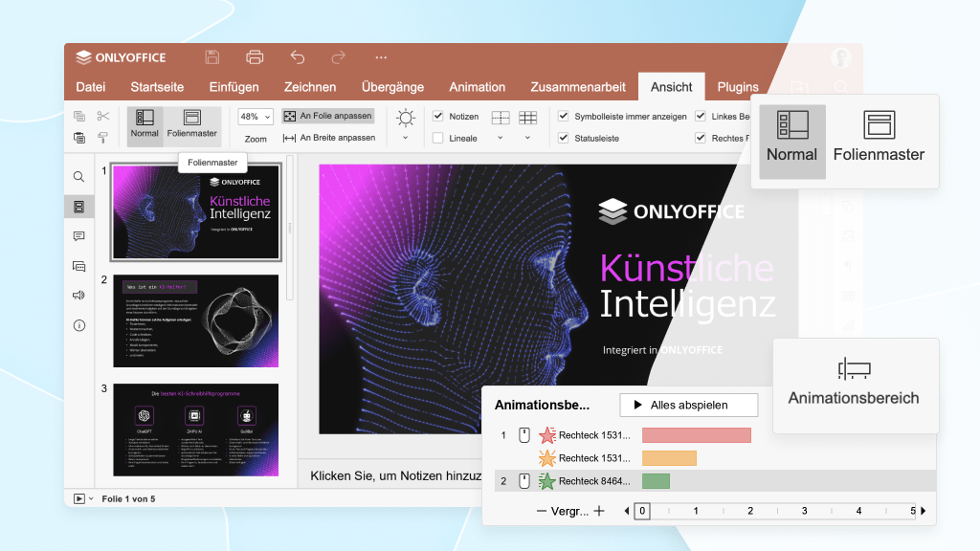
Task: Switch to the Einfügen tab
Action: coord(234,87)
